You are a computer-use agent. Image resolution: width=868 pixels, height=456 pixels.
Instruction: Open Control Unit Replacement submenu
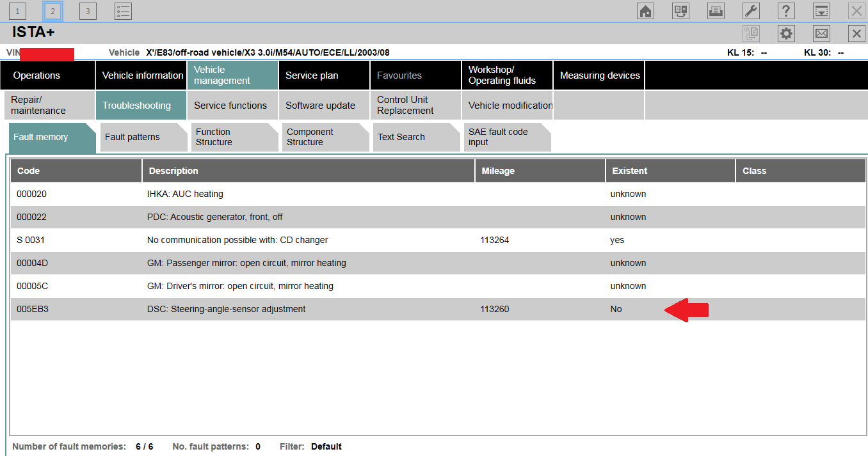[x=416, y=105]
